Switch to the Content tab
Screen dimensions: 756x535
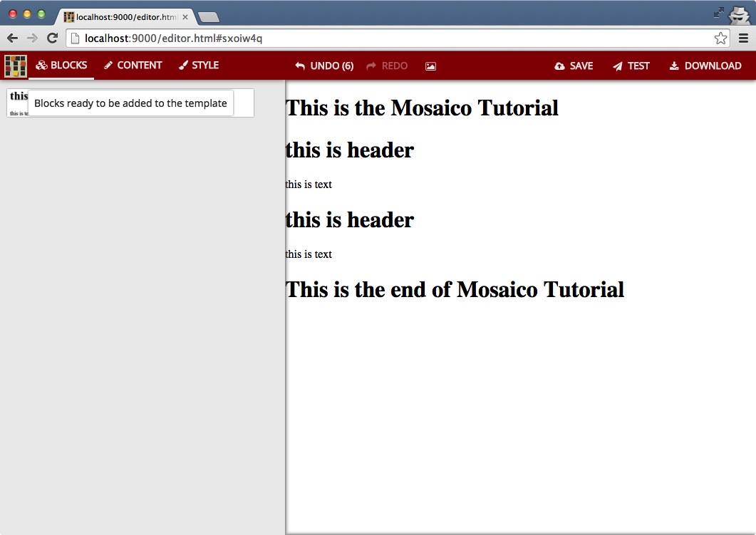(133, 66)
